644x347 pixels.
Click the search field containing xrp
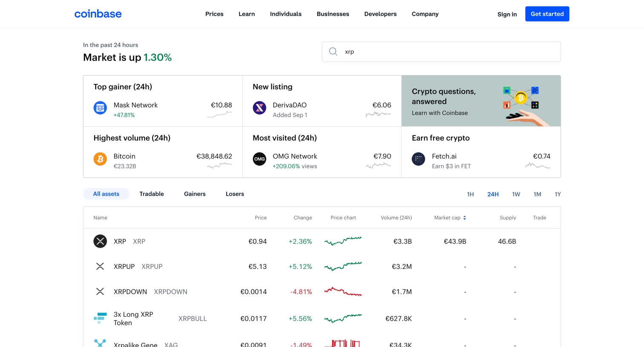coord(441,52)
